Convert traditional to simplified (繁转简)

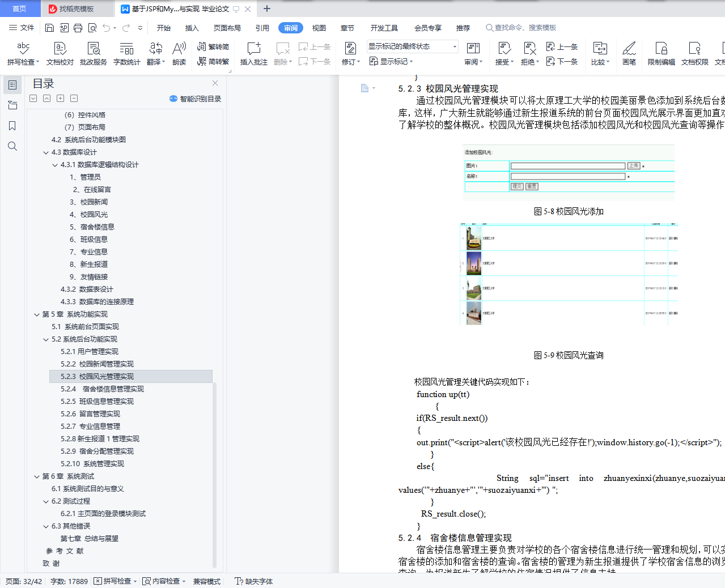tap(213, 47)
